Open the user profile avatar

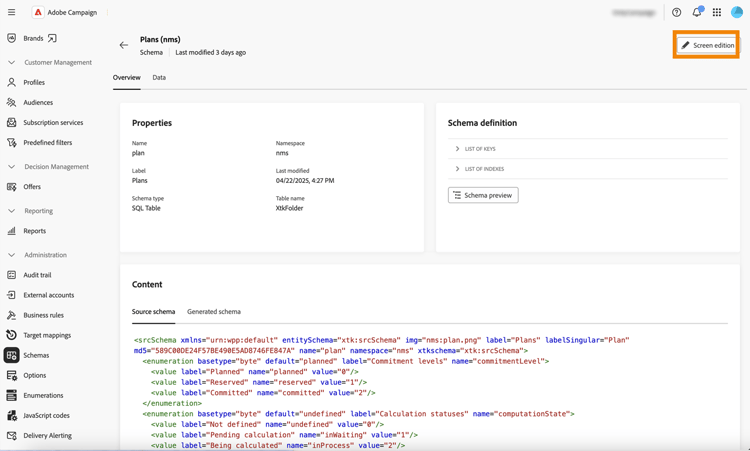pos(737,13)
